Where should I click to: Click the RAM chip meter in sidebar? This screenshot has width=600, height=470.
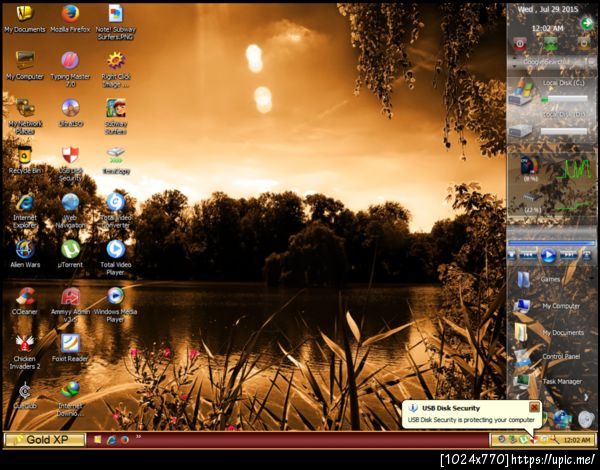[532, 197]
